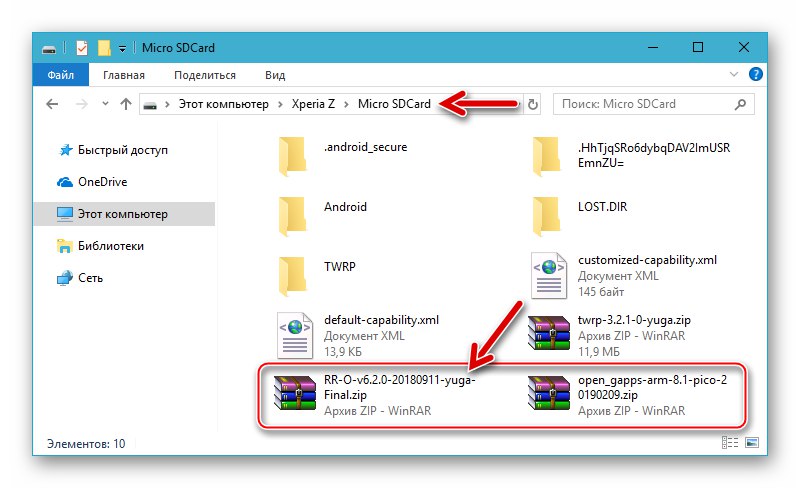Click the Сеть network icon
This screenshot has width=800, height=488.
point(65,278)
